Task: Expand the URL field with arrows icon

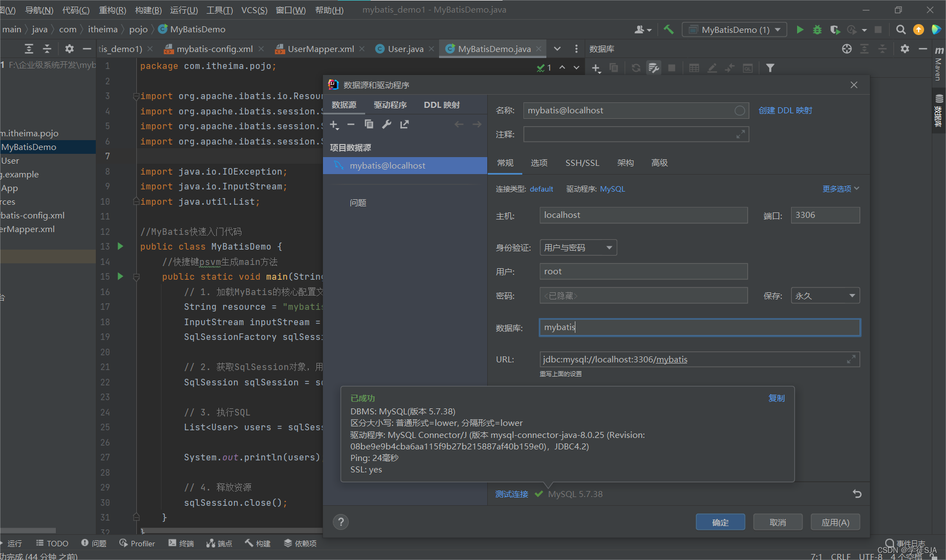Action: click(851, 359)
